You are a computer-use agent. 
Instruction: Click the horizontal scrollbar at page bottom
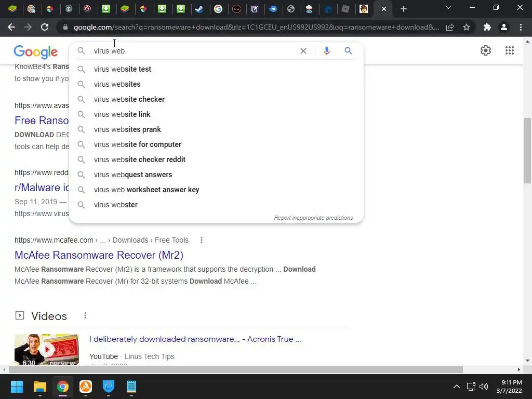coord(235,369)
